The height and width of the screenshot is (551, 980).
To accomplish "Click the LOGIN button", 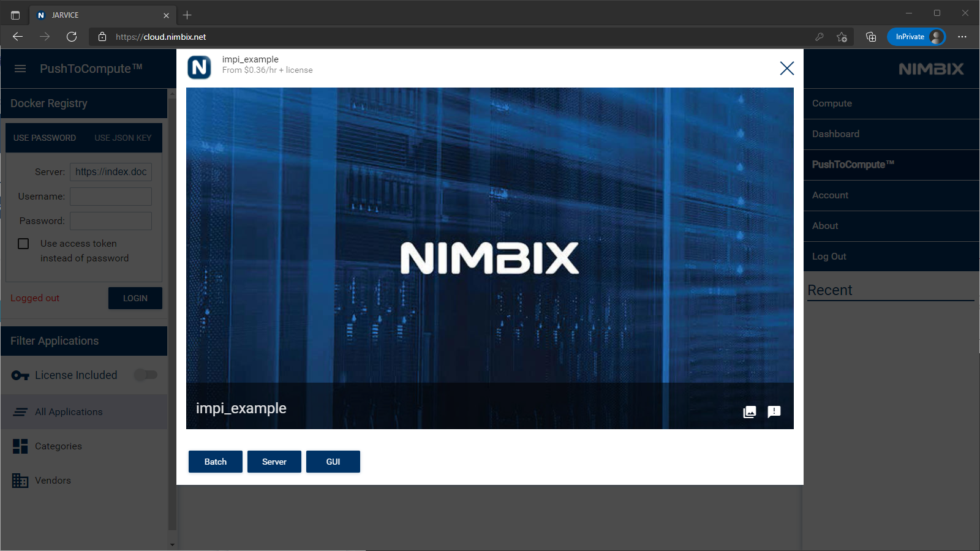I will tap(135, 298).
